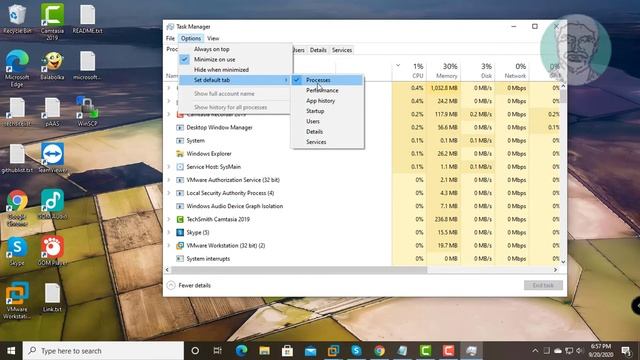The image size is (640, 360).
Task: Open Microsoft Edge from taskbar
Action: (x=241, y=351)
